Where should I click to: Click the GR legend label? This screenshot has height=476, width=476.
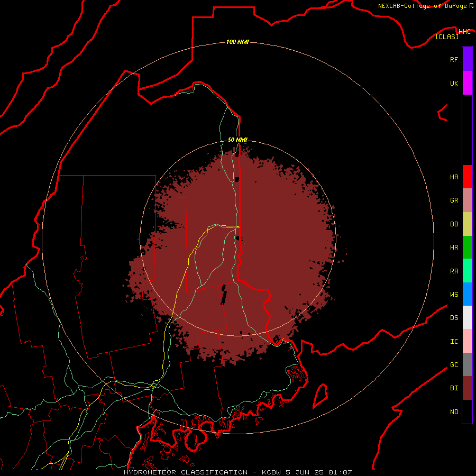(454, 200)
